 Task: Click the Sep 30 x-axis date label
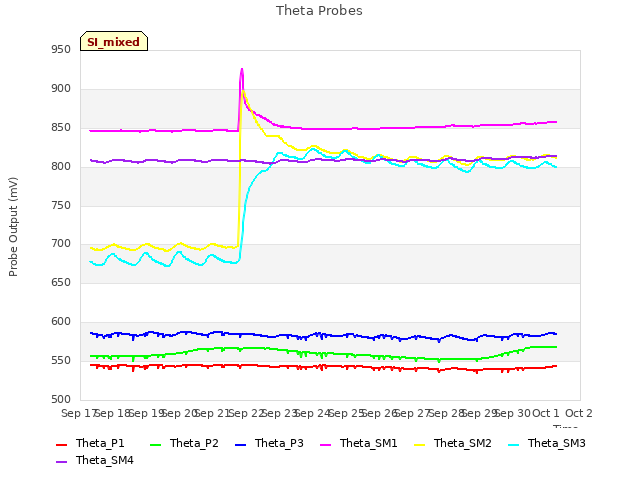pyautogui.click(x=513, y=413)
